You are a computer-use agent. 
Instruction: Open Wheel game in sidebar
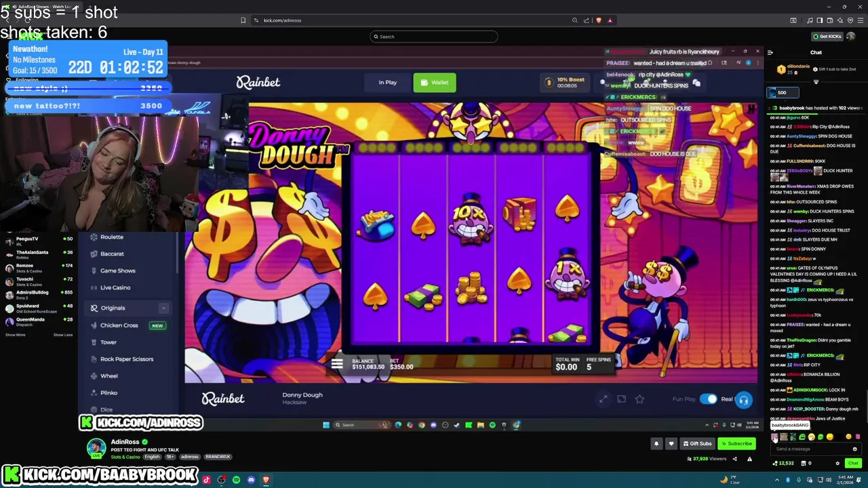[109, 376]
